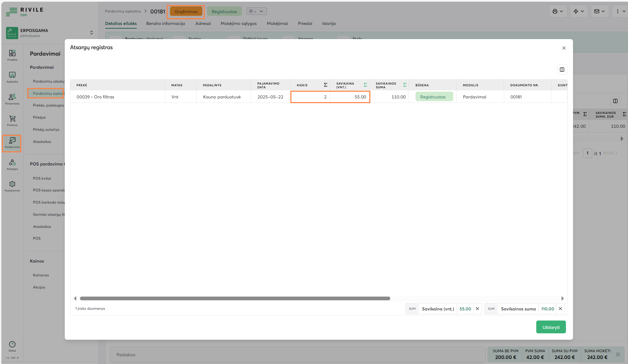This screenshot has width=628, height=364.
Task: Toggle sum on the Kiekis column
Action: point(325,85)
